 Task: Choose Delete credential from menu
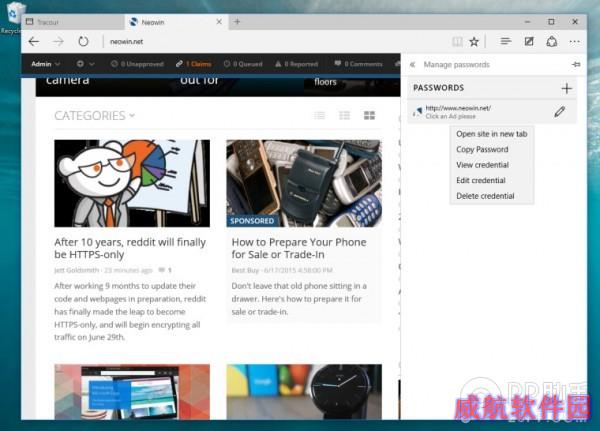coord(491,196)
